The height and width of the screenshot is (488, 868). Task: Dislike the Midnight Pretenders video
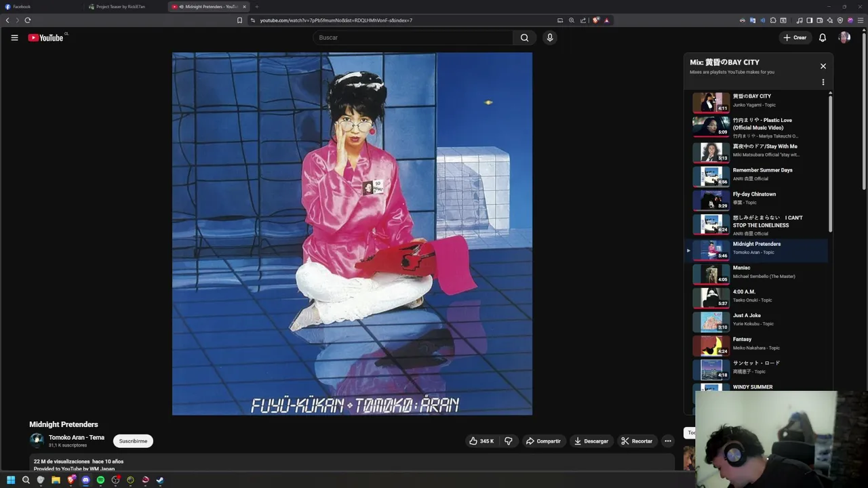509,441
